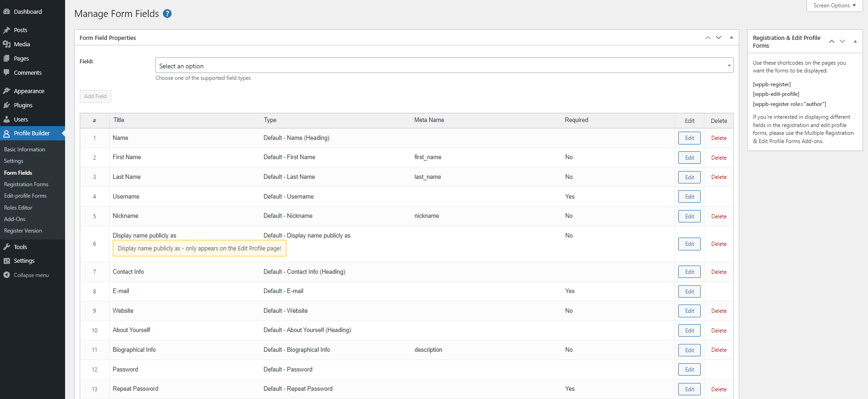This screenshot has width=868, height=399.
Task: Collapse the Registration & Edit Profile Forms panel
Action: click(x=855, y=41)
